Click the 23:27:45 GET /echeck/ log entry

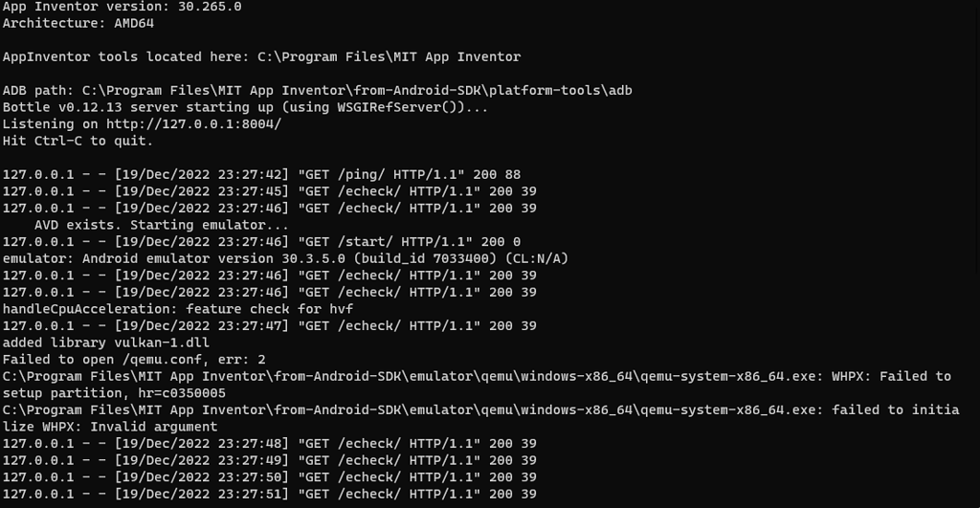tap(269, 192)
